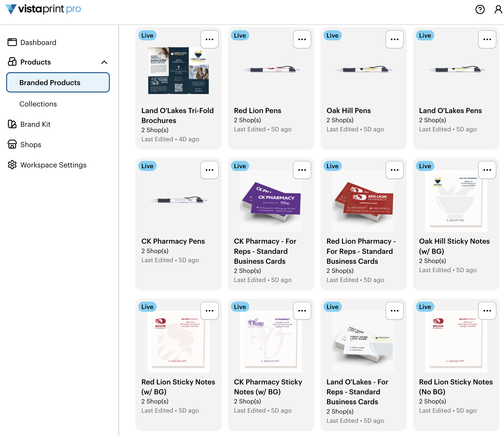Open options for Red Lion Pharmacy Business Cards
Viewport: 504px width, 436px height.
[x=395, y=170]
